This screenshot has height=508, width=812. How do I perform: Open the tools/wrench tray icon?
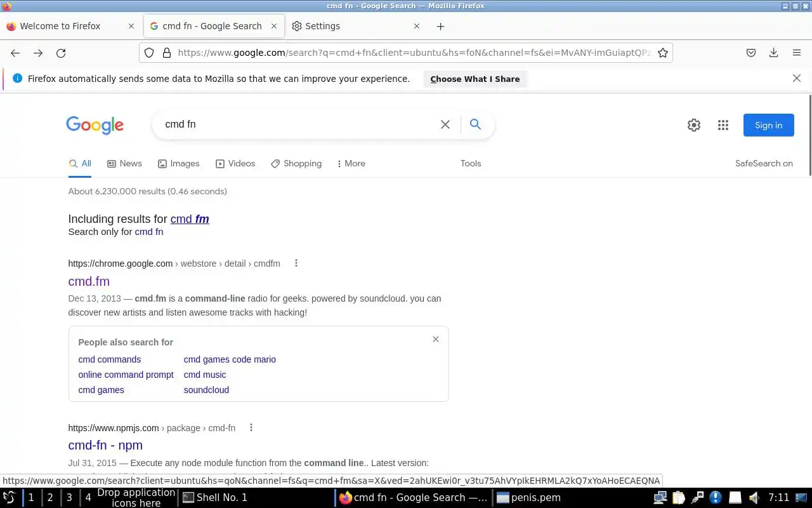697,498
